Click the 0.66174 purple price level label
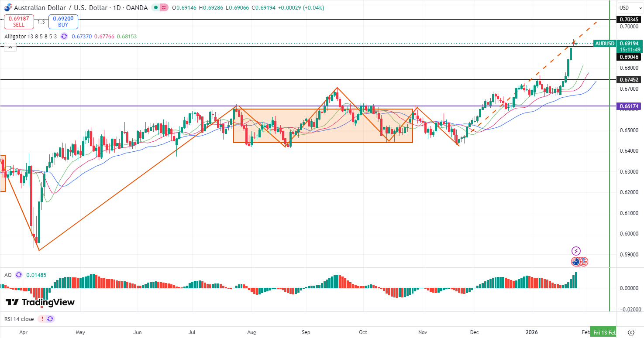The width and height of the screenshot is (644, 338). (629, 106)
